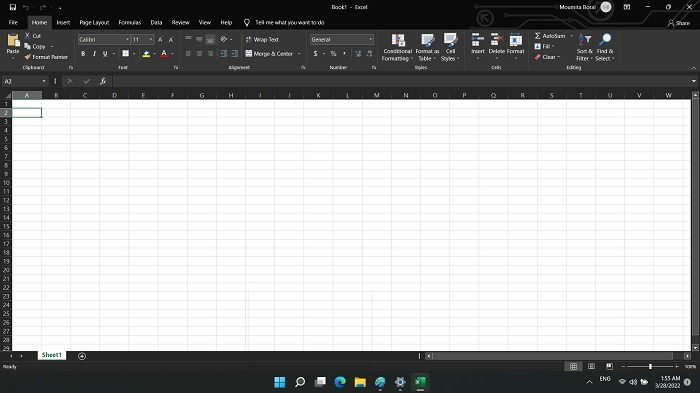This screenshot has height=393, width=700.
Task: Switch to the Review tab
Action: (180, 22)
